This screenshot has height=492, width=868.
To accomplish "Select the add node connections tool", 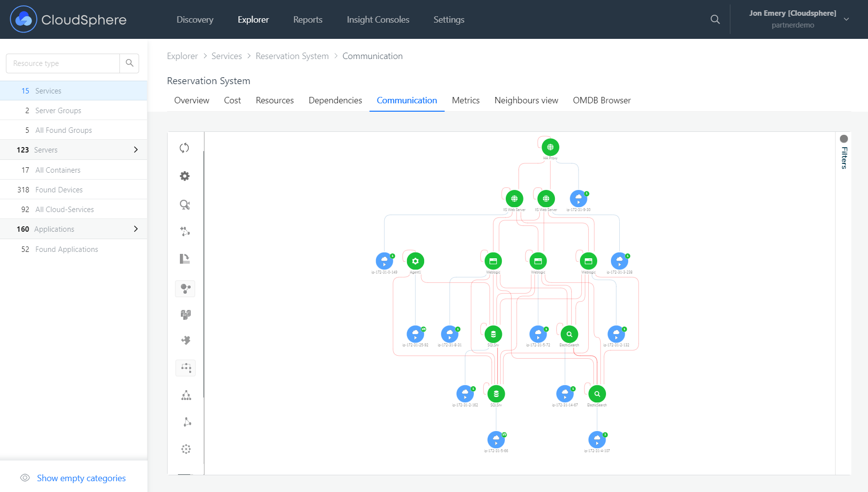I will (185, 231).
